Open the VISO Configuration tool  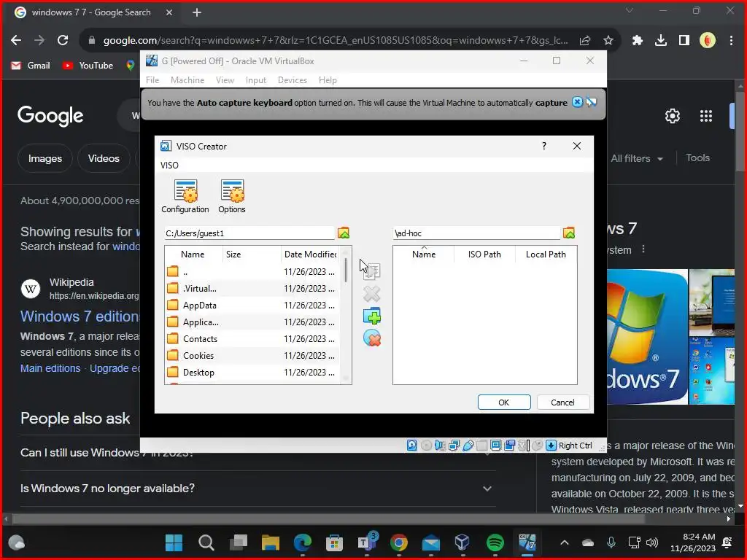pyautogui.click(x=185, y=196)
